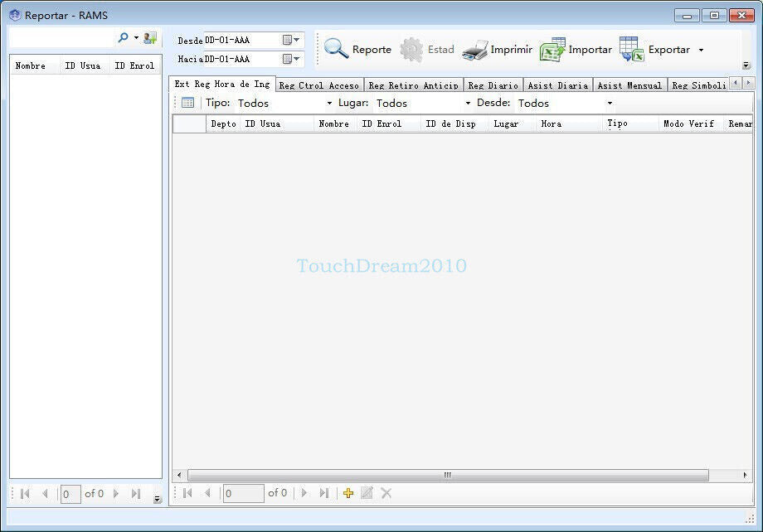Viewport: 763px width, 532px height.
Task: Open the Exportar dropdown arrow
Action: coord(701,50)
